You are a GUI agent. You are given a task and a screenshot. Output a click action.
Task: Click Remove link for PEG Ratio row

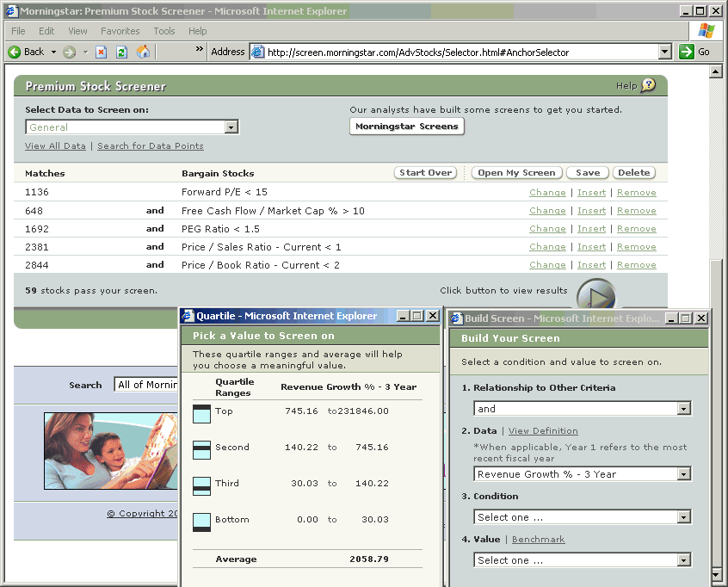(x=636, y=229)
